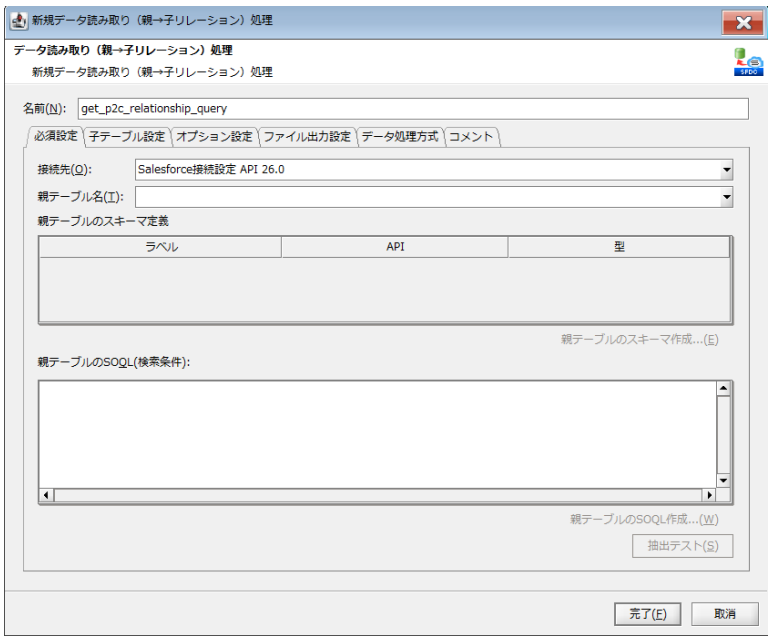Click the Salesforce接続設定 API 26.0 value
The height and width of the screenshot is (644, 776).
tap(211, 170)
